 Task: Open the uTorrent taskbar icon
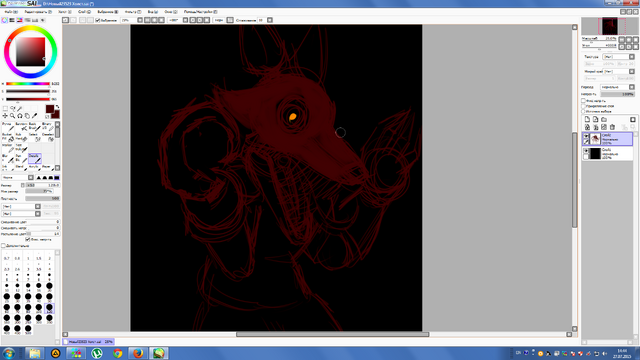tap(97, 353)
